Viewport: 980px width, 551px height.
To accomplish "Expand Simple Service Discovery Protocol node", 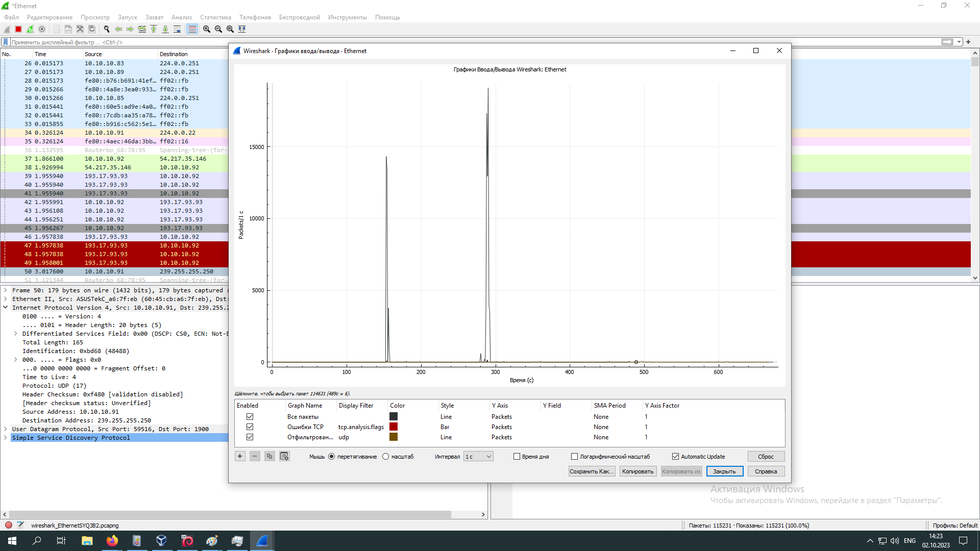I will point(5,438).
